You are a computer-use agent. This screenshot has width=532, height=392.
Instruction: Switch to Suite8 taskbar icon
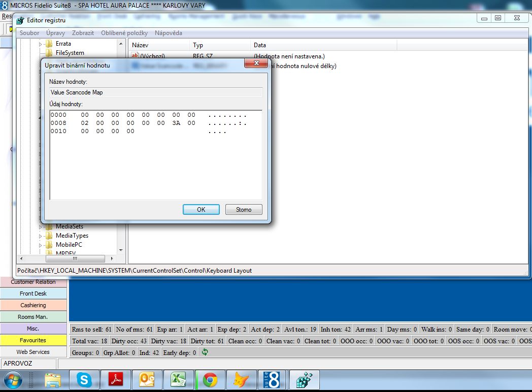coord(273,379)
